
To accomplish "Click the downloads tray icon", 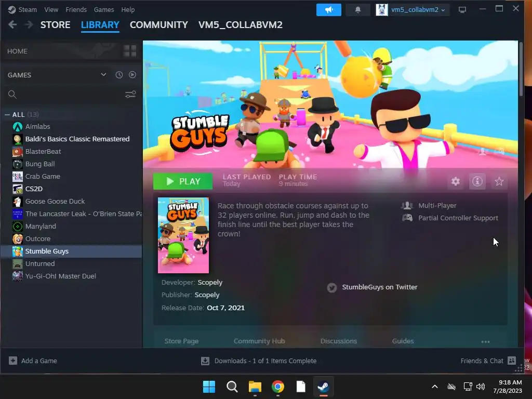I will [205, 361].
